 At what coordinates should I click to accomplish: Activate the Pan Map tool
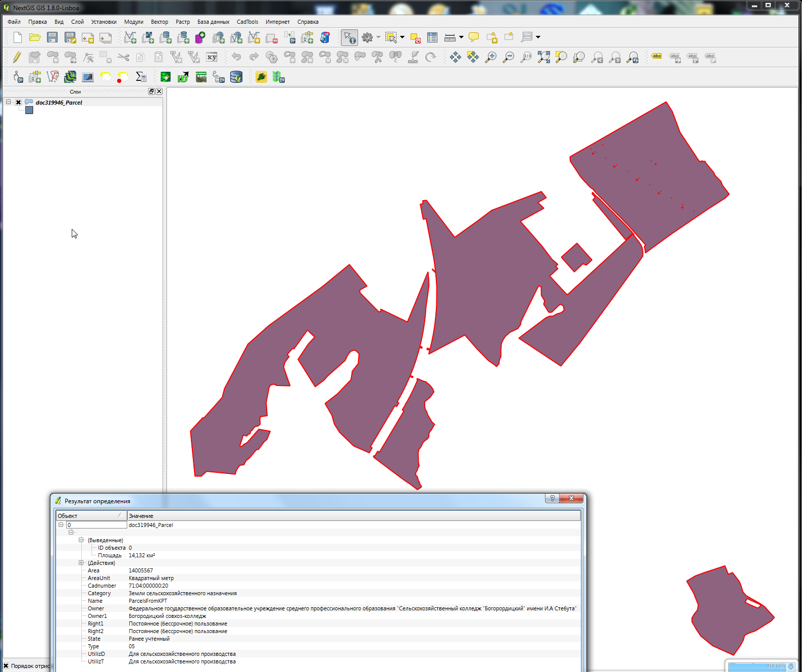455,57
